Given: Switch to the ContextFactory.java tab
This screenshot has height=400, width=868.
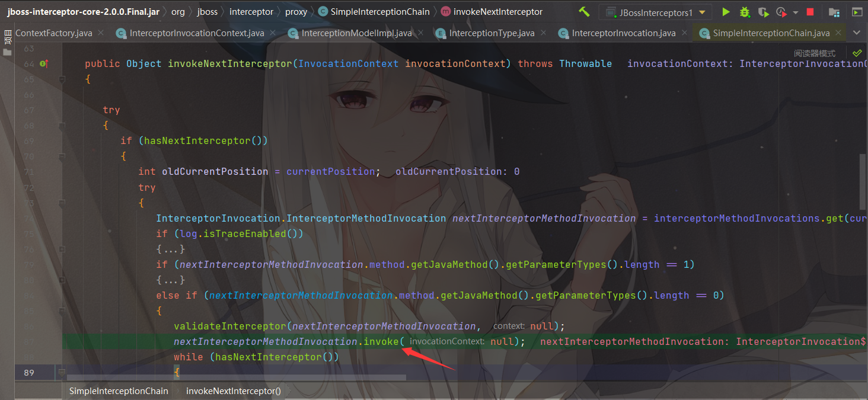Looking at the screenshot, I should coord(53,33).
